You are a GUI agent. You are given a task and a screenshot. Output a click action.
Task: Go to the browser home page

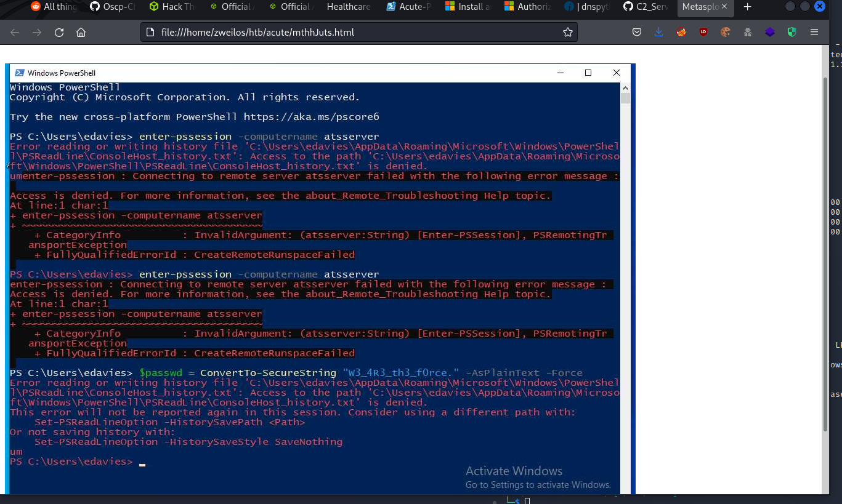(x=81, y=32)
